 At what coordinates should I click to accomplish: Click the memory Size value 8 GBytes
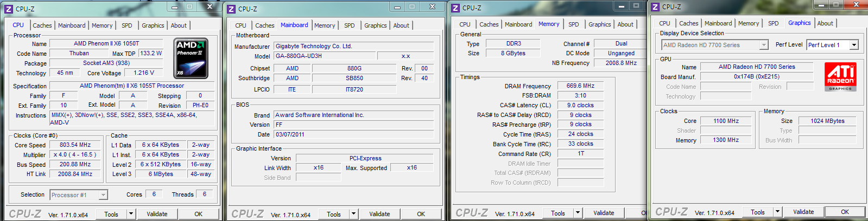[x=514, y=53]
